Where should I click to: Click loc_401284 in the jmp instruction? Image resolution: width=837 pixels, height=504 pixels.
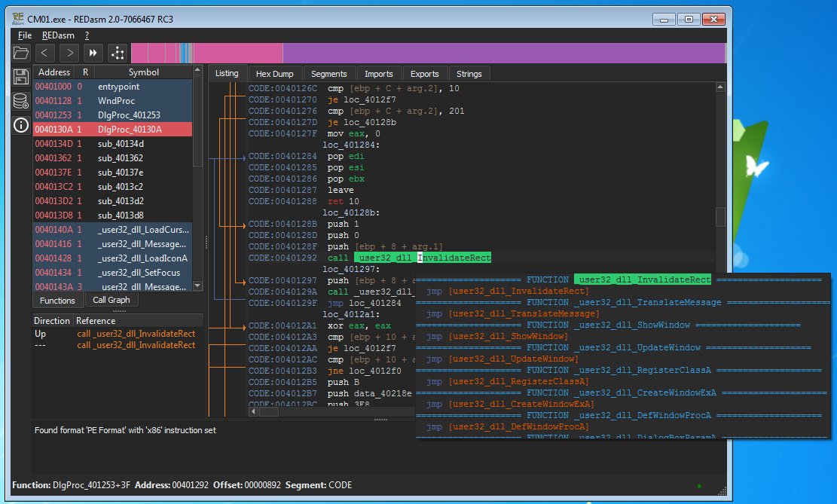point(374,304)
